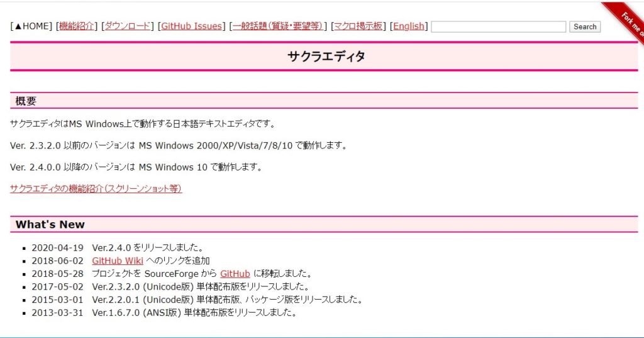Click the Search button
Image resolution: width=644 pixels, height=338 pixels.
click(x=585, y=26)
